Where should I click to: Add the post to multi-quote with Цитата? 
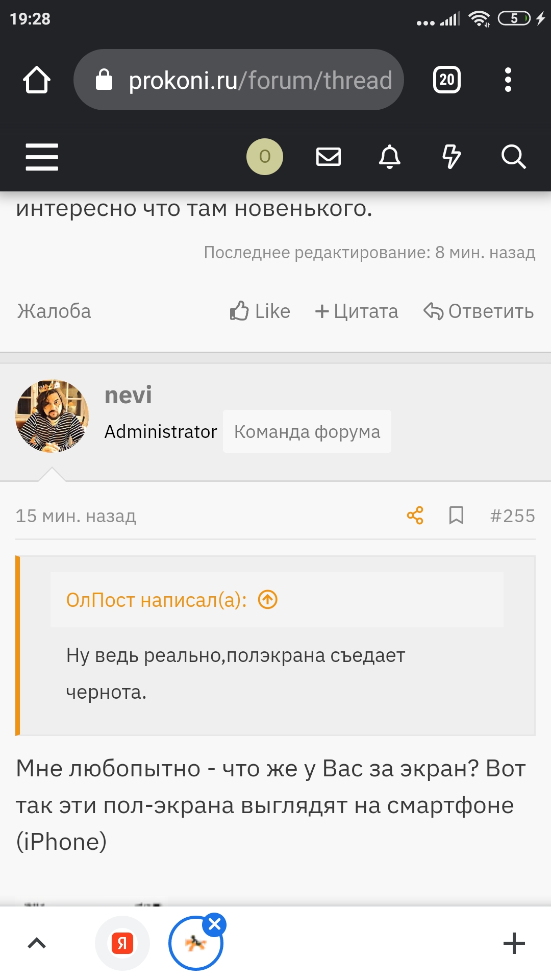(x=357, y=311)
